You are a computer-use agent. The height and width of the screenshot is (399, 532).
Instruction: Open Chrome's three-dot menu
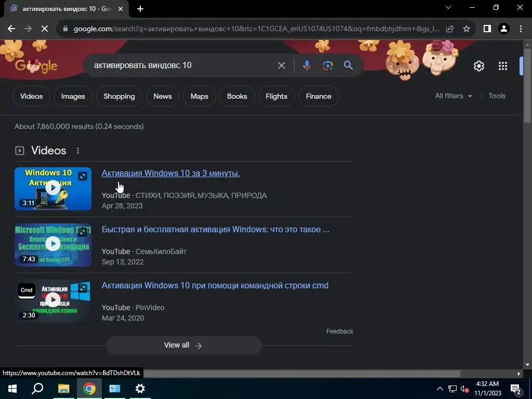(x=521, y=29)
